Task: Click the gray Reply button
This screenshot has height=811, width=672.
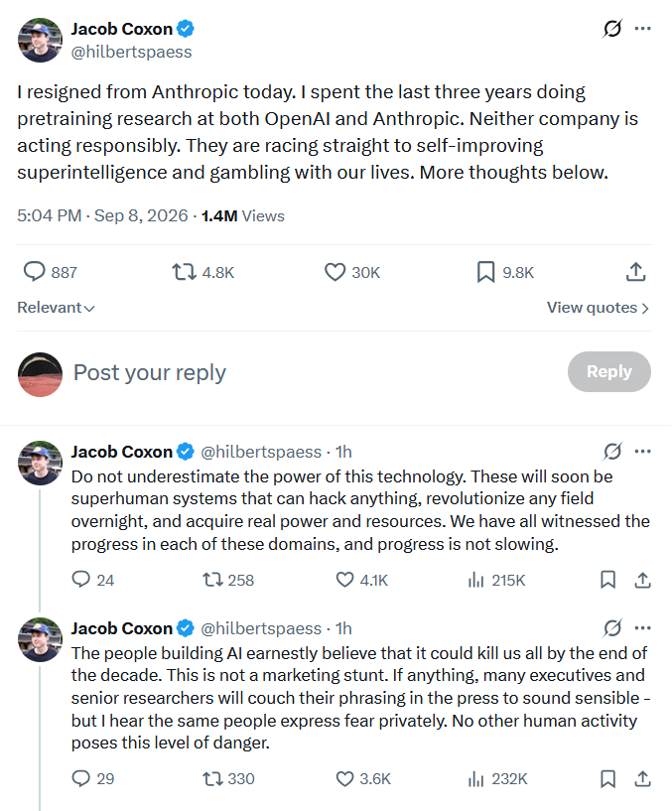Action: pyautogui.click(x=608, y=371)
